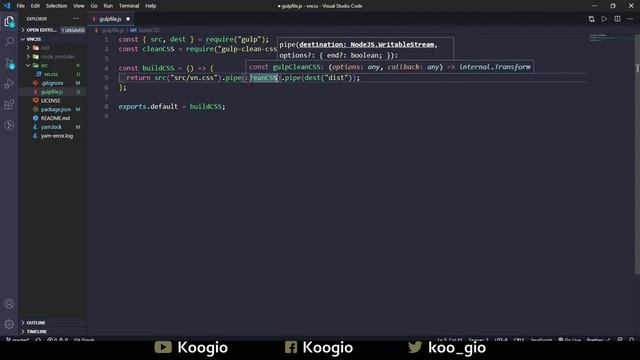Open the Manage gear icon
This screenshot has height=360, width=640.
tap(9, 324)
